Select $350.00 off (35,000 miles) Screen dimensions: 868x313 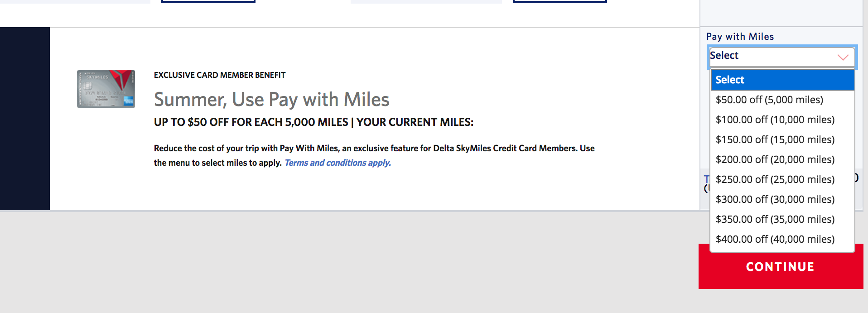click(775, 219)
